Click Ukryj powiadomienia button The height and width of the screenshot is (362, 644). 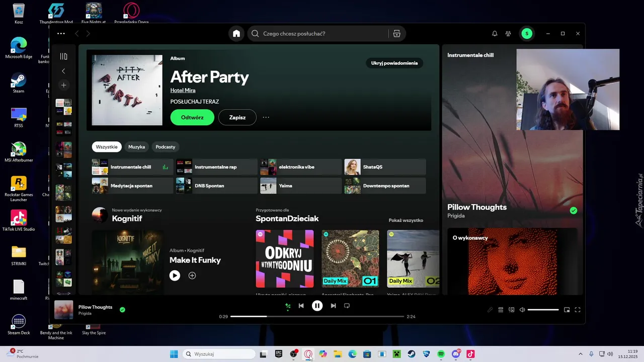[394, 63]
